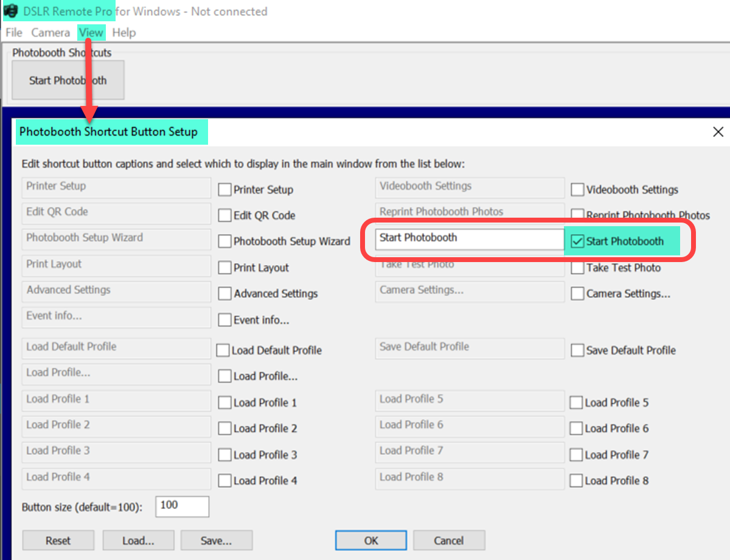The image size is (730, 560).
Task: Click the Printer Setup caption field
Action: (x=117, y=187)
